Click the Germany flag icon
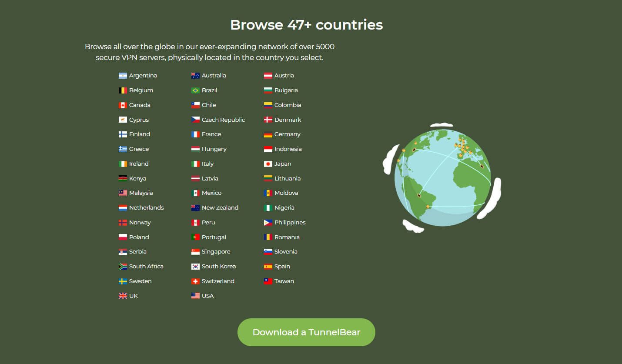 268,134
